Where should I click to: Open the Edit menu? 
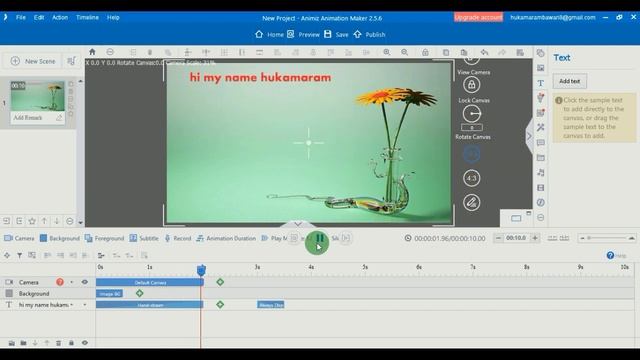coord(39,18)
